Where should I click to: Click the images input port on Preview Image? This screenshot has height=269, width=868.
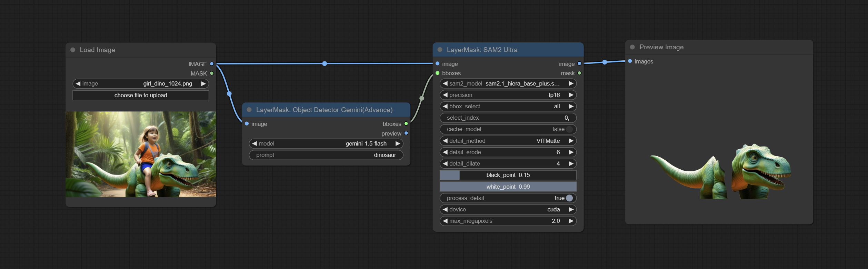click(x=630, y=61)
